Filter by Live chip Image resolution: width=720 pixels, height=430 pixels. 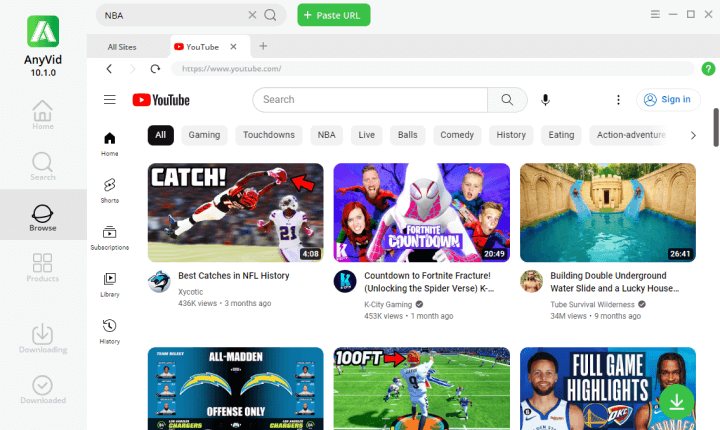pos(366,135)
